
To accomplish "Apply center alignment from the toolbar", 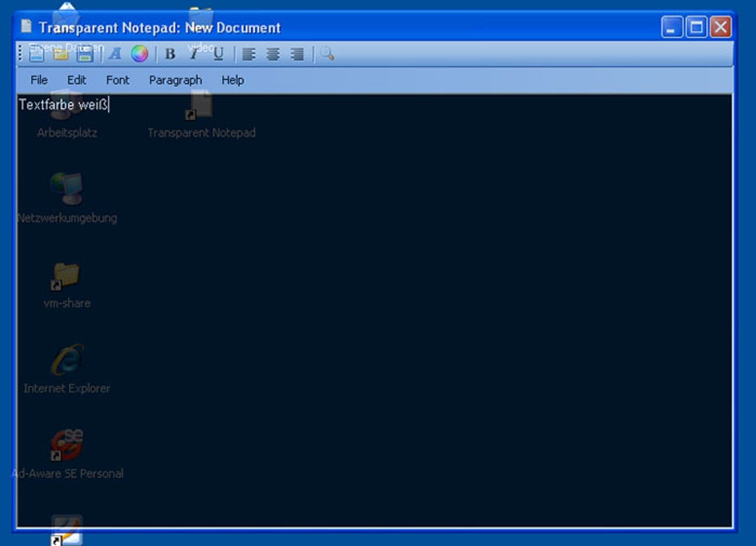I will coord(273,53).
